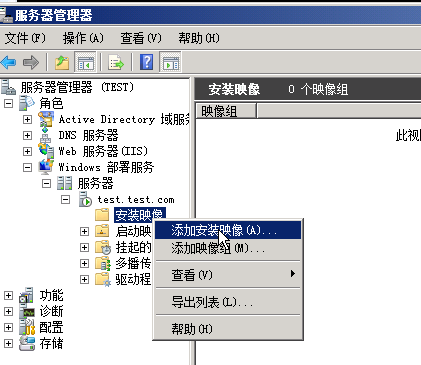421x365 pixels.
Task: Click the Up one level folder icon
Action: (62, 62)
